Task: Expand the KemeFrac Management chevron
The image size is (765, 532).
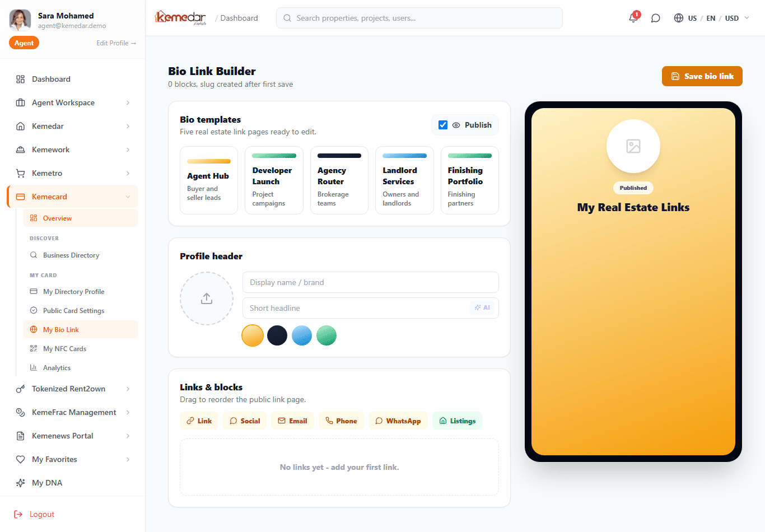Action: coord(128,412)
